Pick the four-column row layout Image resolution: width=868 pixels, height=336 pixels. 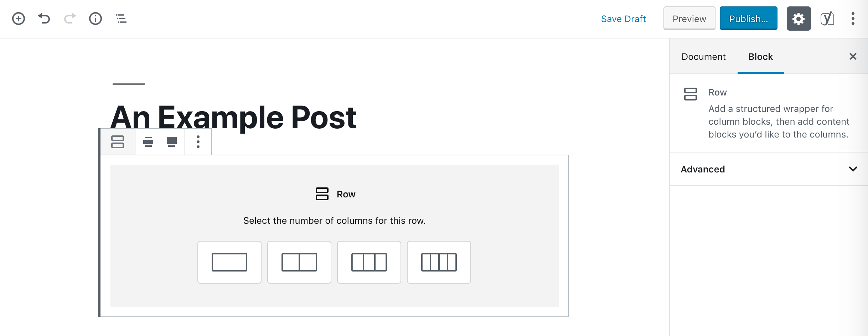(x=439, y=262)
